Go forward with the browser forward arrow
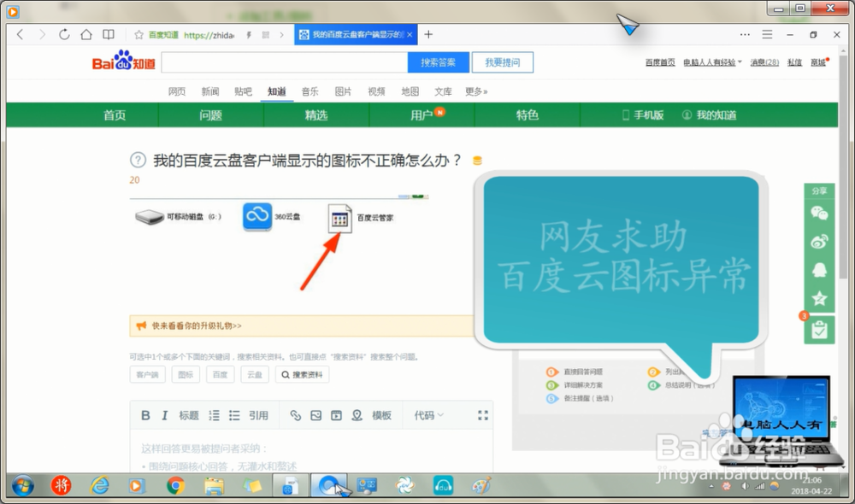 click(x=41, y=34)
